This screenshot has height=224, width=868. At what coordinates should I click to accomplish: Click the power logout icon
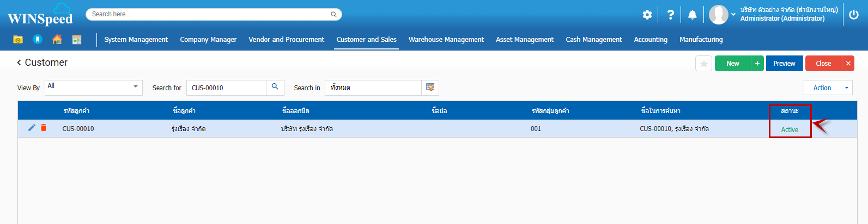click(x=853, y=15)
